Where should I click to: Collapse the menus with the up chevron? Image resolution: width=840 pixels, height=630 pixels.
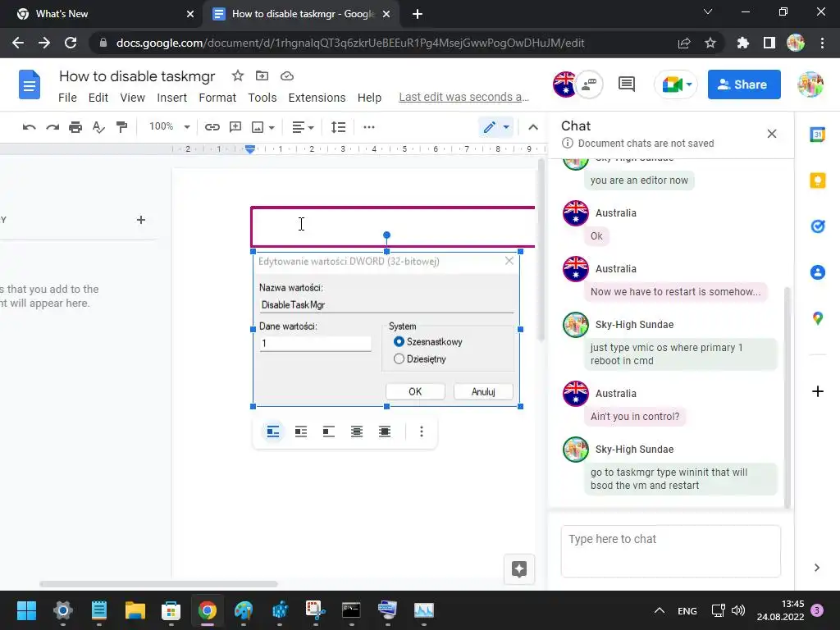pyautogui.click(x=533, y=127)
